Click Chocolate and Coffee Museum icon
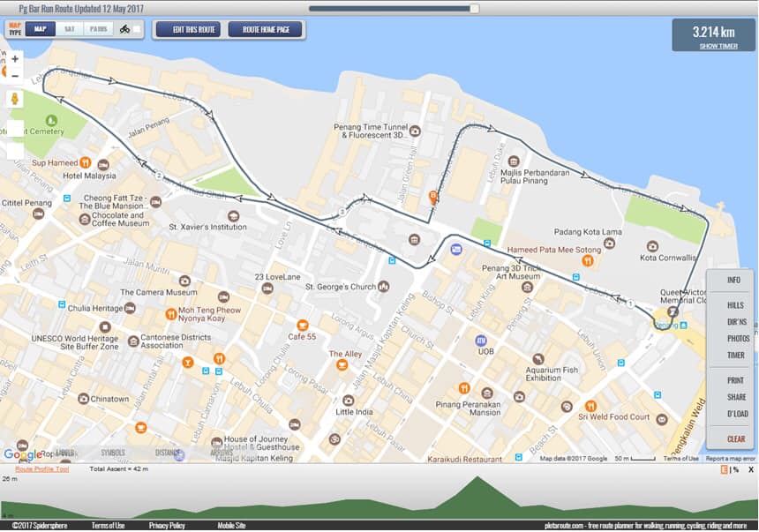 [85, 220]
